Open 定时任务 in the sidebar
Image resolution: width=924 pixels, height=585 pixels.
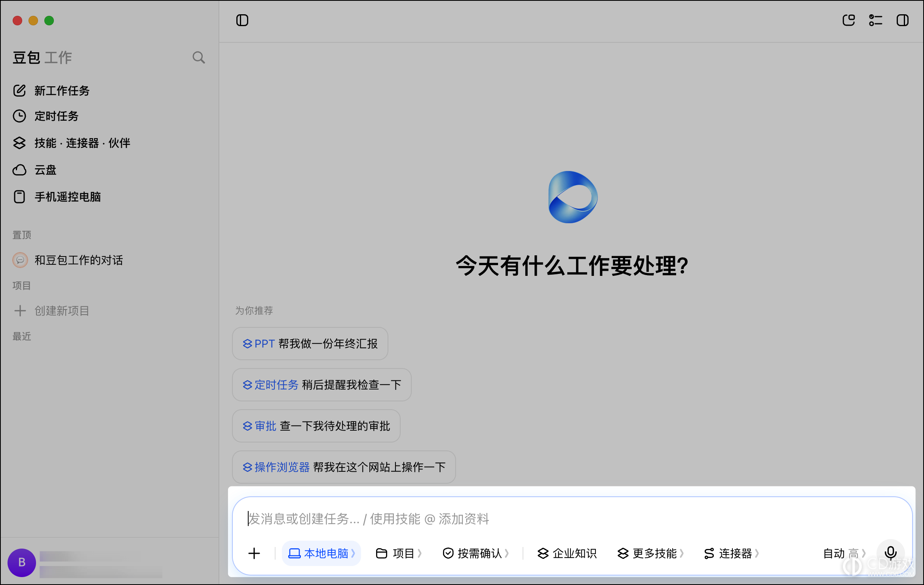(x=46, y=116)
